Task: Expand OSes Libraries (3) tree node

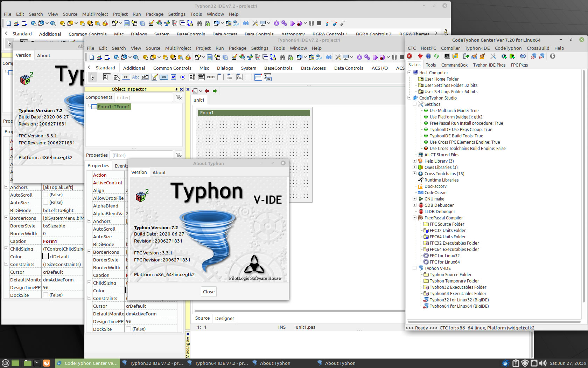Action: 415,167
